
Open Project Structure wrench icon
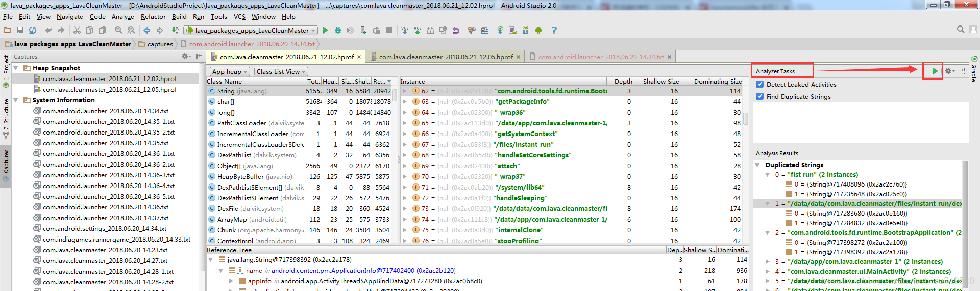(x=472, y=30)
